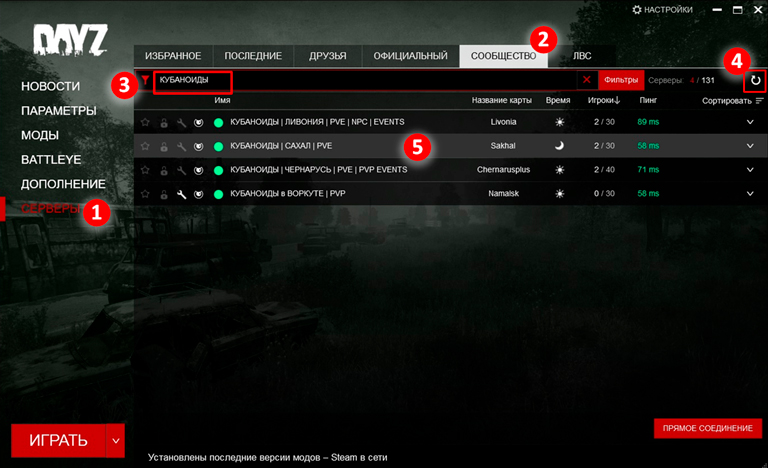Screen dimensions: 768x468
Task: Click wrench mods icon on САХАЛ row
Action: pyautogui.click(x=181, y=147)
